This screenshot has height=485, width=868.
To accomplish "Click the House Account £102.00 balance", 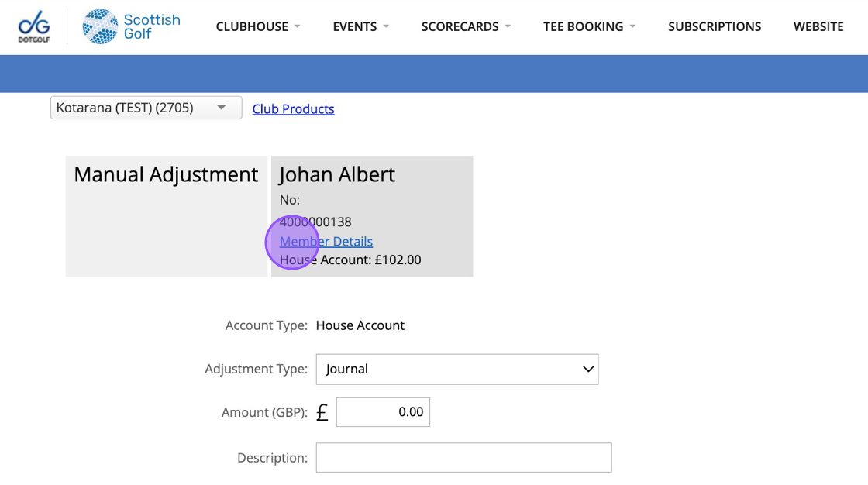I will click(350, 260).
